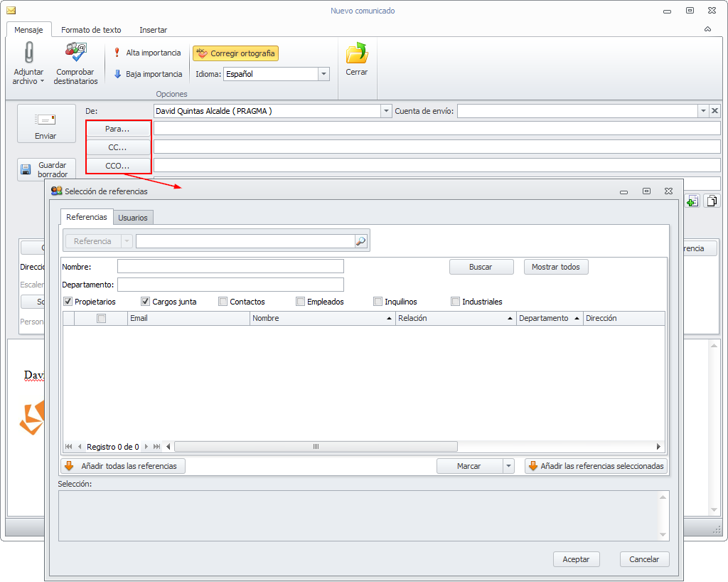Click the Marcar button

click(x=469, y=466)
